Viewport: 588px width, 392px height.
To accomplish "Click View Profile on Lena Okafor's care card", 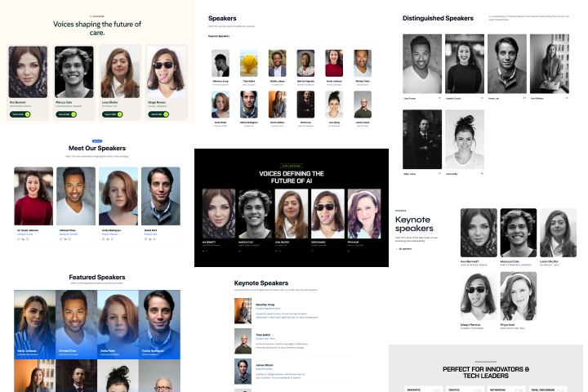I will [112, 114].
